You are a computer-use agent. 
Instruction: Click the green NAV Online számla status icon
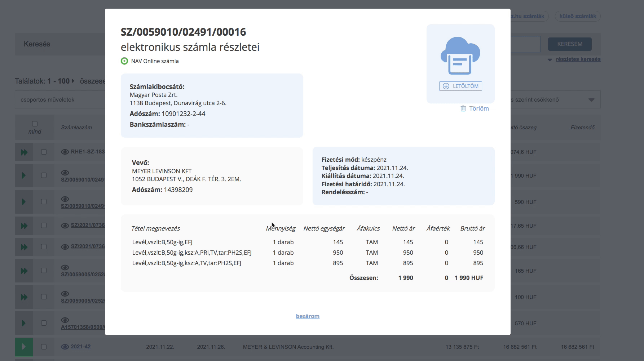coord(124,61)
